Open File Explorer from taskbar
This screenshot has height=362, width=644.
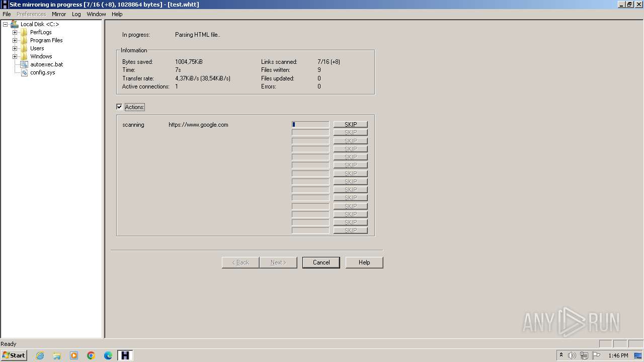pos(57,355)
